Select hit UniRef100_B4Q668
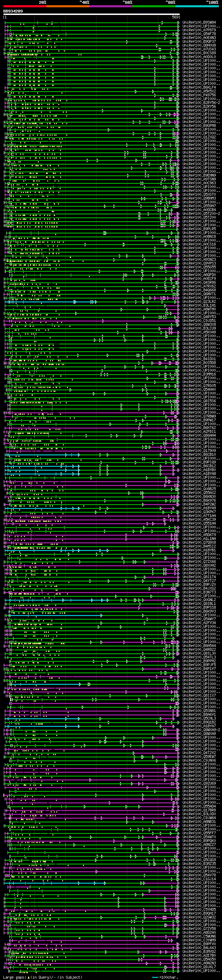The image size is (222, 980). coord(199,290)
